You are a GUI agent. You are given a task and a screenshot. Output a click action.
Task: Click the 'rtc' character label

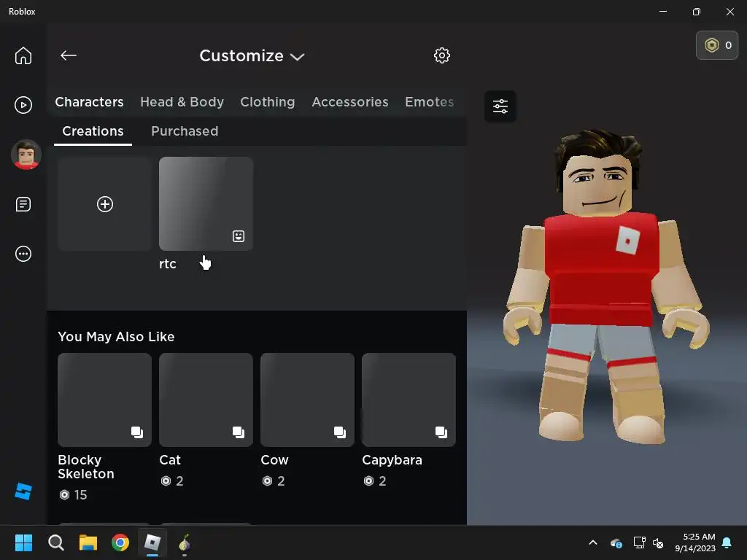[x=168, y=264]
